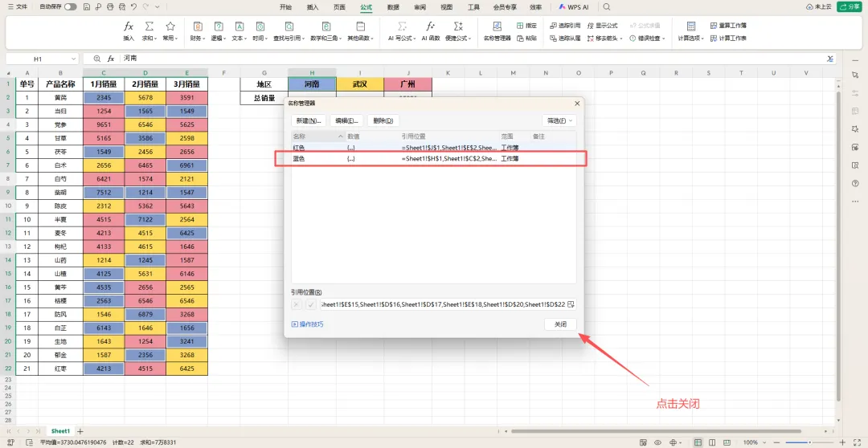The image size is (868, 448).
Task: Open Math & Trig (数学和三角) functions
Action: click(326, 31)
